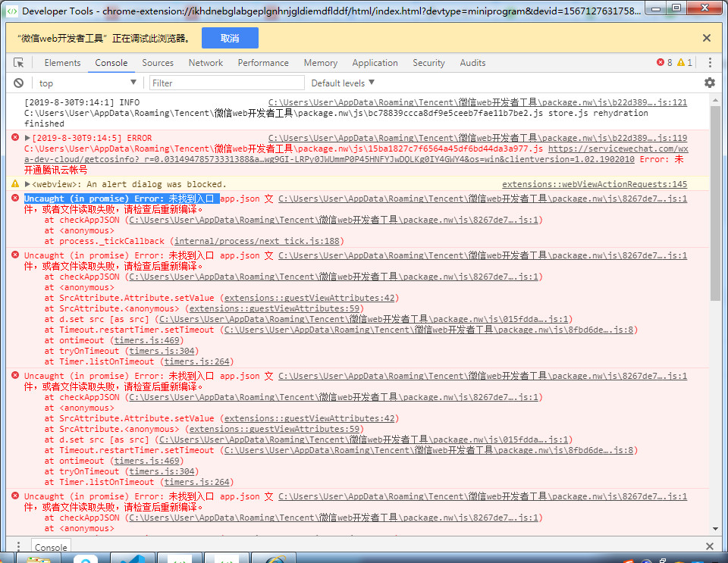Click the infobar text '正在调试此浏览器'
Screen dimensions: 728x563
click(x=150, y=38)
